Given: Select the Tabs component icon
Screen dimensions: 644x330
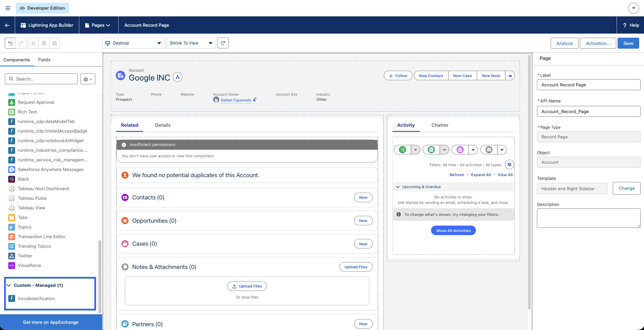Looking at the screenshot, I should 12,218.
